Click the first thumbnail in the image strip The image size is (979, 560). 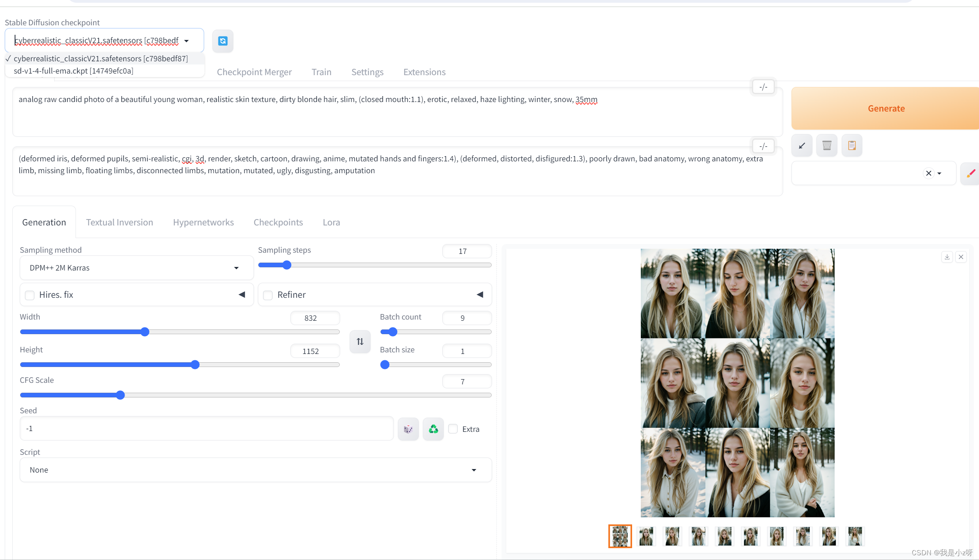(620, 536)
